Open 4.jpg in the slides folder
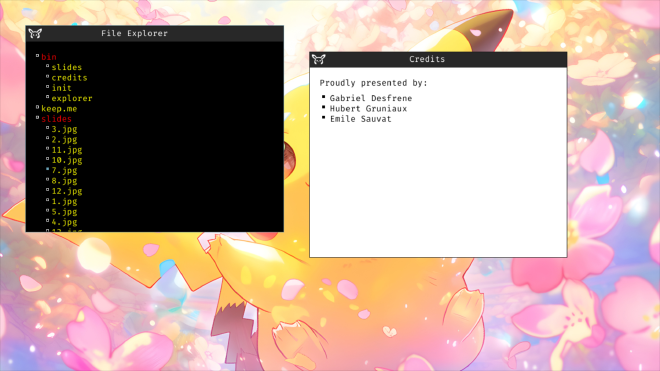This screenshot has height=371, width=660. pyautogui.click(x=64, y=222)
